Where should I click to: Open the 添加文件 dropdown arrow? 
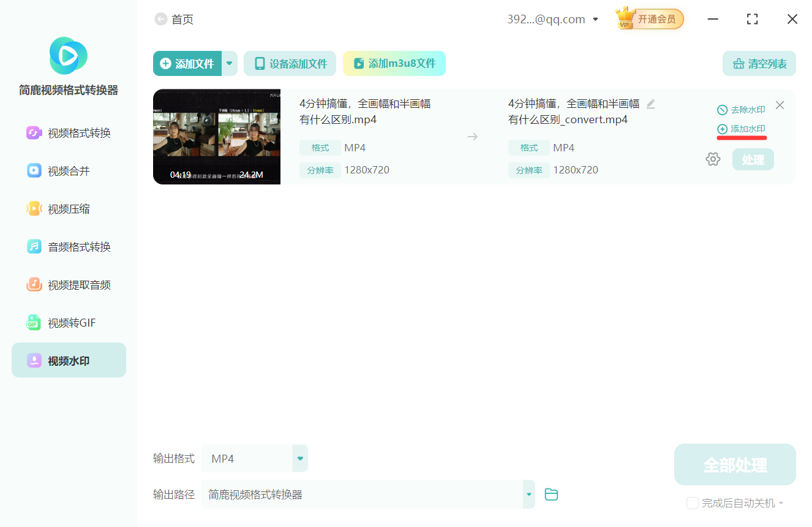click(x=229, y=63)
